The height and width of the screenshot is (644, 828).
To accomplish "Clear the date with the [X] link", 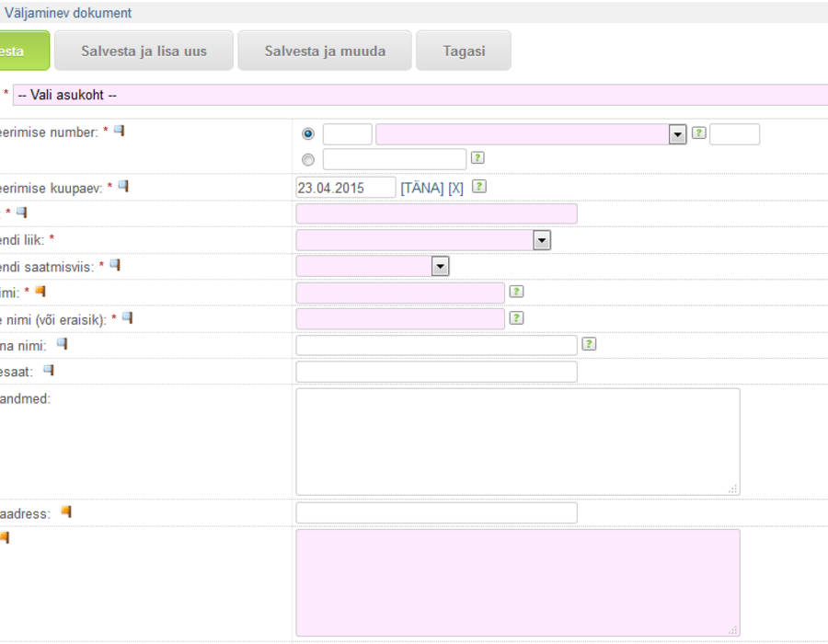I will [455, 188].
